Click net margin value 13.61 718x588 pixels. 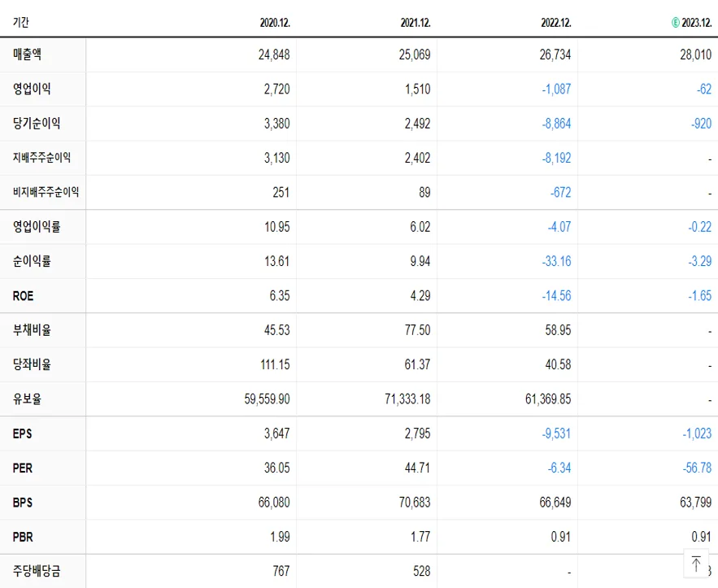(x=276, y=262)
